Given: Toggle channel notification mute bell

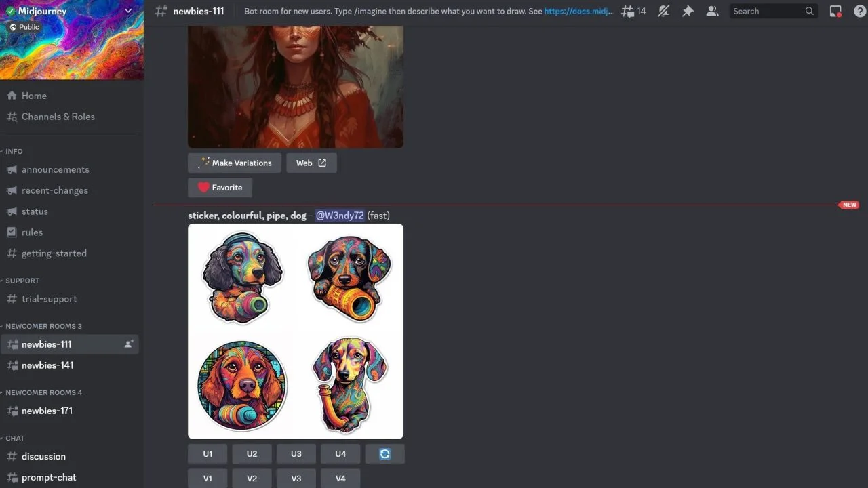Looking at the screenshot, I should pyautogui.click(x=663, y=11).
